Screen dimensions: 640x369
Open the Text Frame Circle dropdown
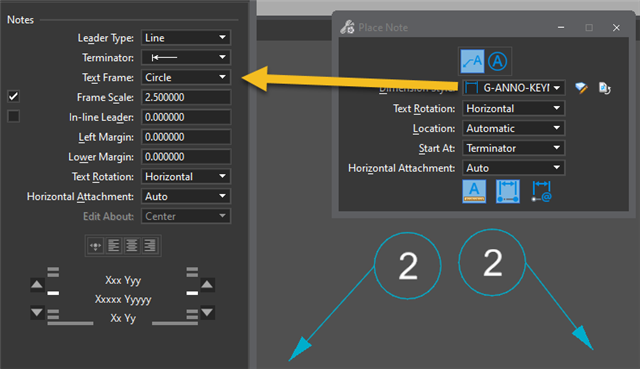(x=186, y=77)
